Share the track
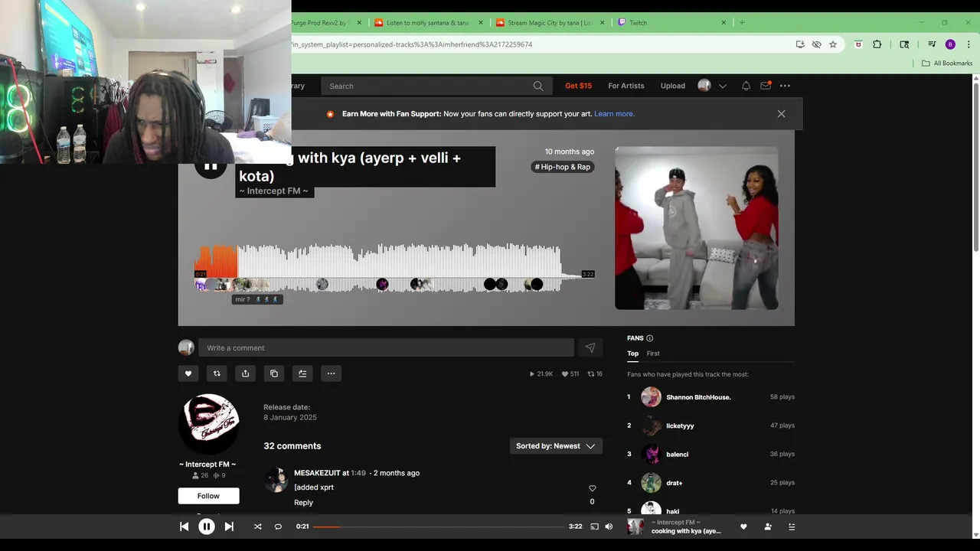 (x=245, y=373)
